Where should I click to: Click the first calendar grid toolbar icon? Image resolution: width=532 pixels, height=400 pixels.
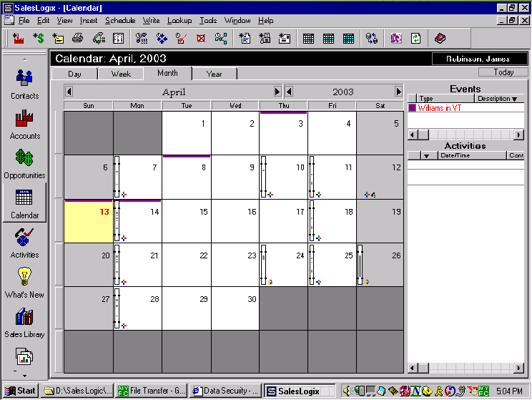[308, 39]
